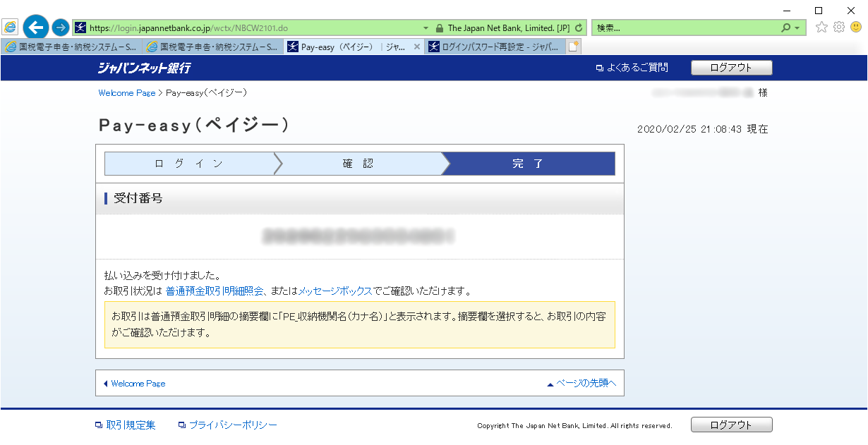Click the ログイン step in the progress bar

(189, 164)
